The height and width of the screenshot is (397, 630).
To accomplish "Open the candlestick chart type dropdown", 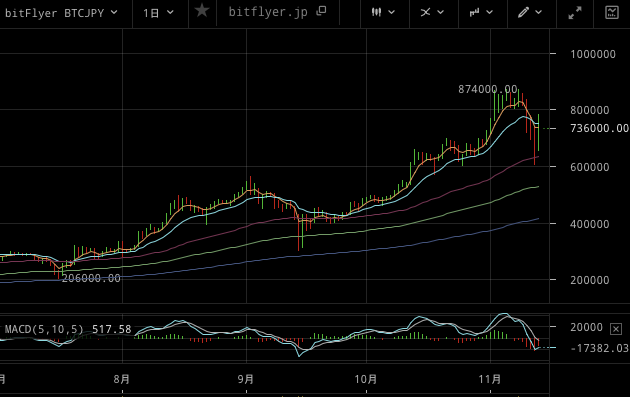I will pos(383,12).
